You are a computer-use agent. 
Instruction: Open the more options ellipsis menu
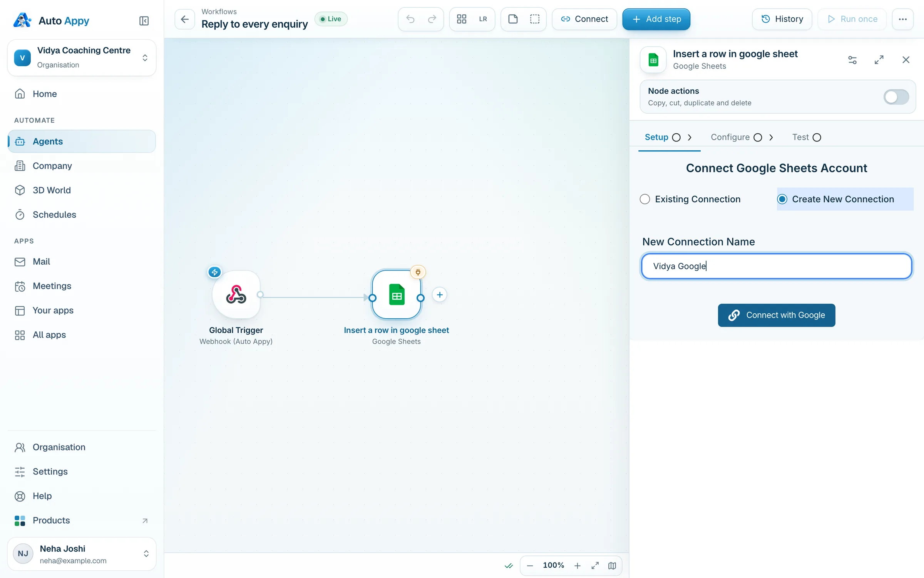[x=902, y=19]
